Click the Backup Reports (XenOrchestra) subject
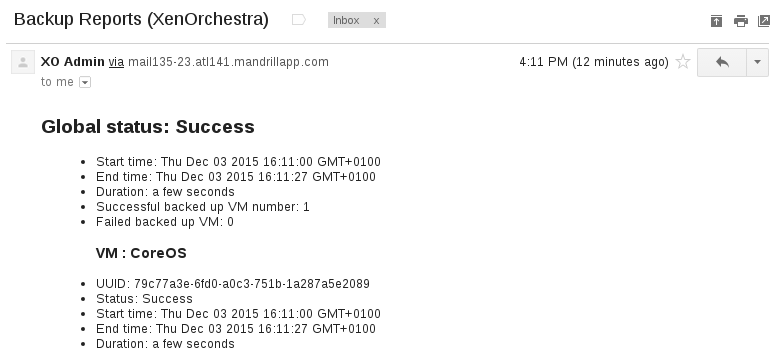The image size is (777, 362). click(141, 19)
